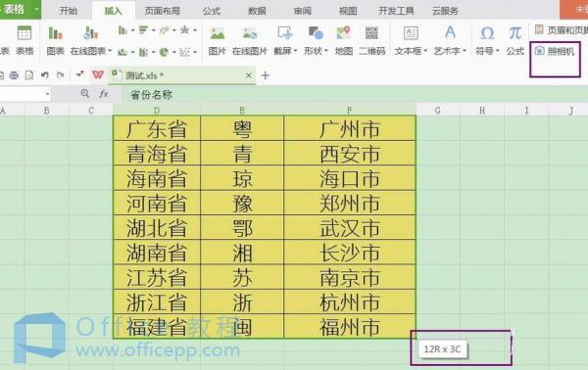Open the quick access toolbar customize dropdown
The height and width of the screenshot is (370, 588).
point(79,74)
